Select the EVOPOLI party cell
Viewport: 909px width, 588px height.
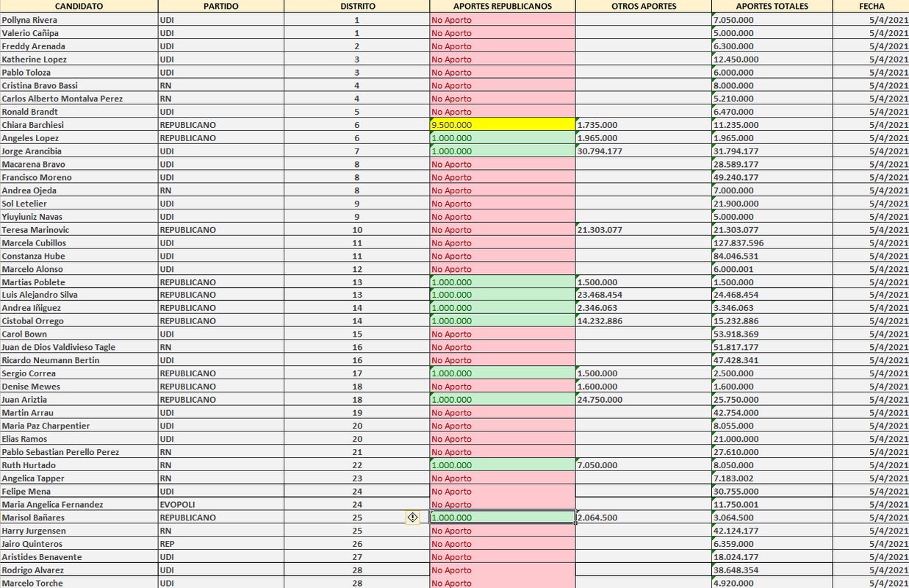(221, 505)
